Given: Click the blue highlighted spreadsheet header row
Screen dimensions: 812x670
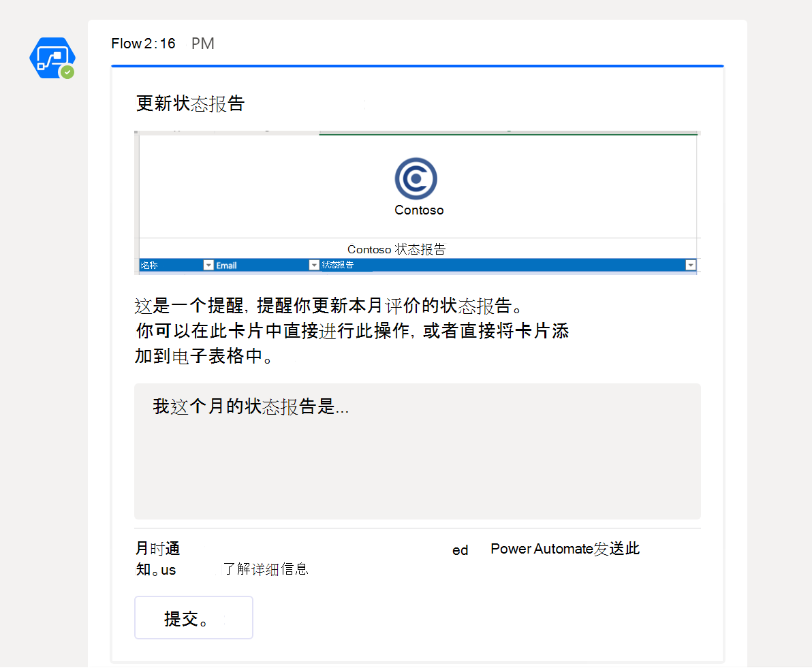Looking at the screenshot, I should [418, 265].
